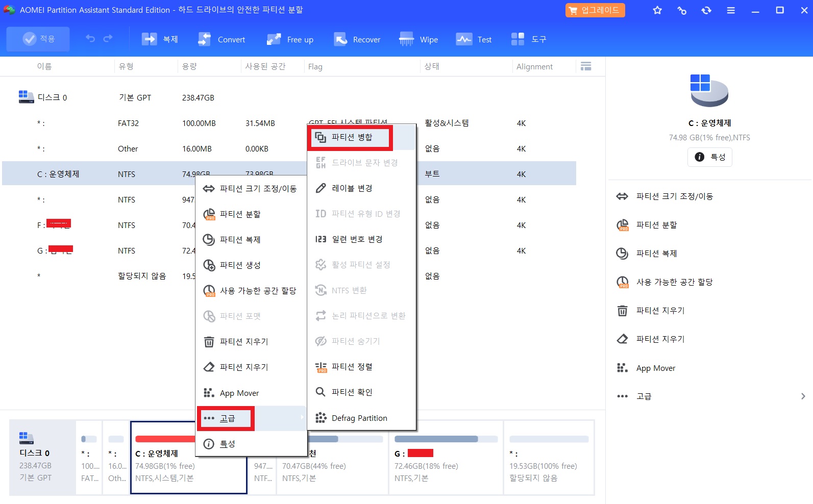The width and height of the screenshot is (813, 504).
Task: Click the refresh icon in title bar
Action: pyautogui.click(x=706, y=10)
